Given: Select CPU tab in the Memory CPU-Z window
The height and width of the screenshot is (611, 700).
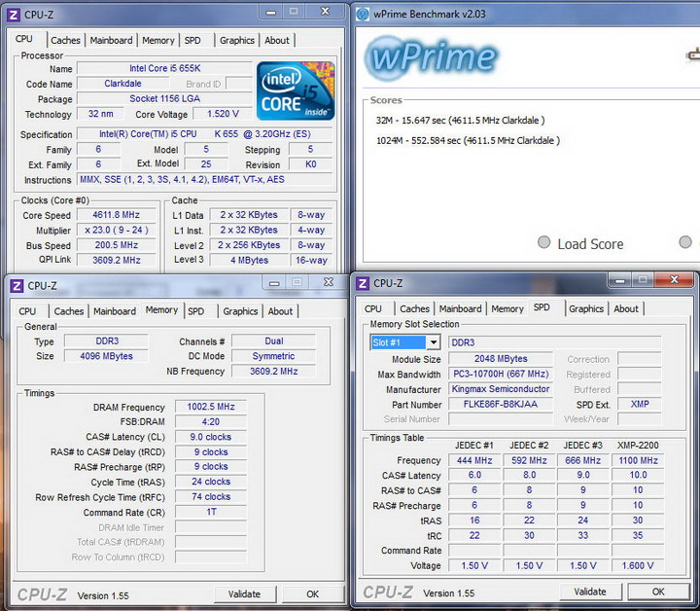Looking at the screenshot, I should pos(27,311).
